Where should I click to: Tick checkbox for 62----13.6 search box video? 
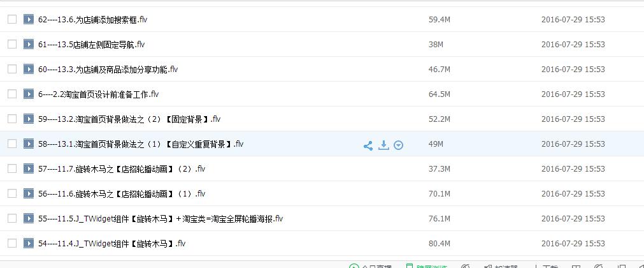point(12,19)
